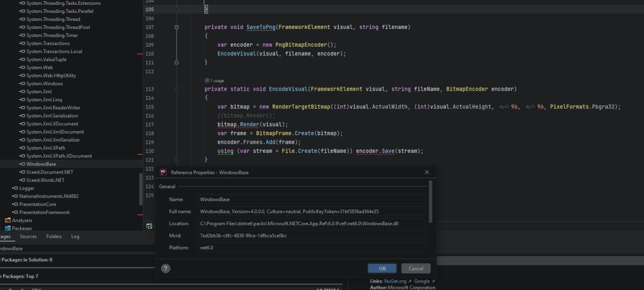Select System.Threading.ThreadPool reference

(x=58, y=27)
